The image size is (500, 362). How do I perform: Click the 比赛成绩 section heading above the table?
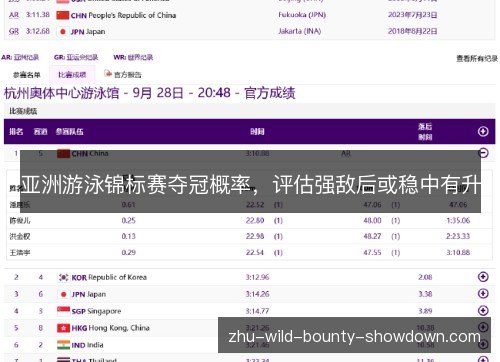[x=23, y=111]
